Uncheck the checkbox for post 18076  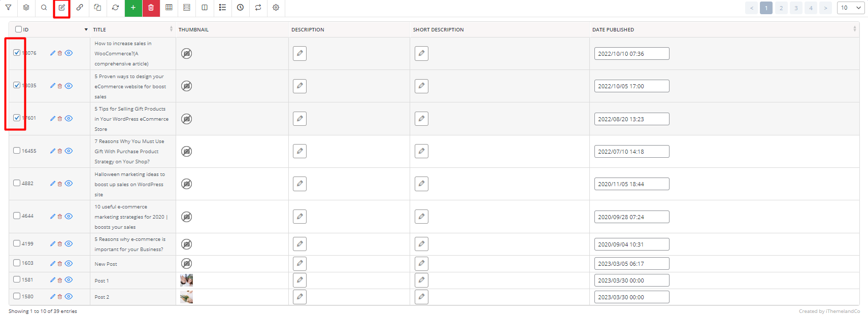17,52
